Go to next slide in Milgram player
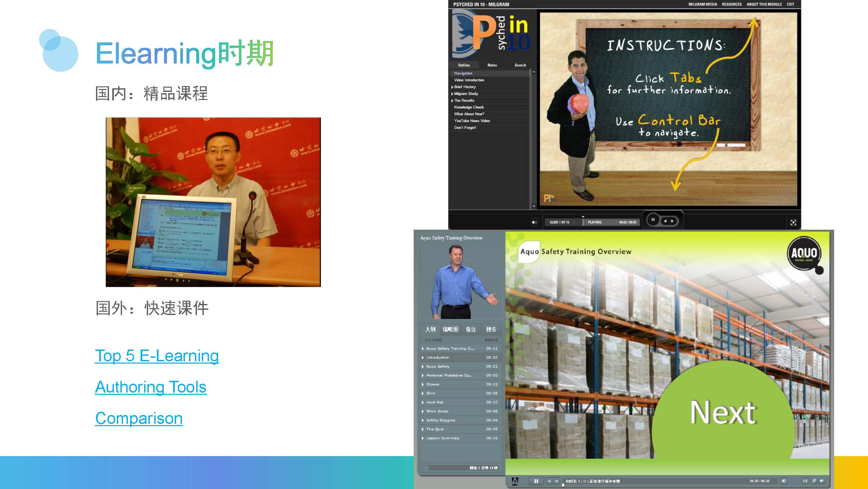This screenshot has height=489, width=868. (x=672, y=221)
